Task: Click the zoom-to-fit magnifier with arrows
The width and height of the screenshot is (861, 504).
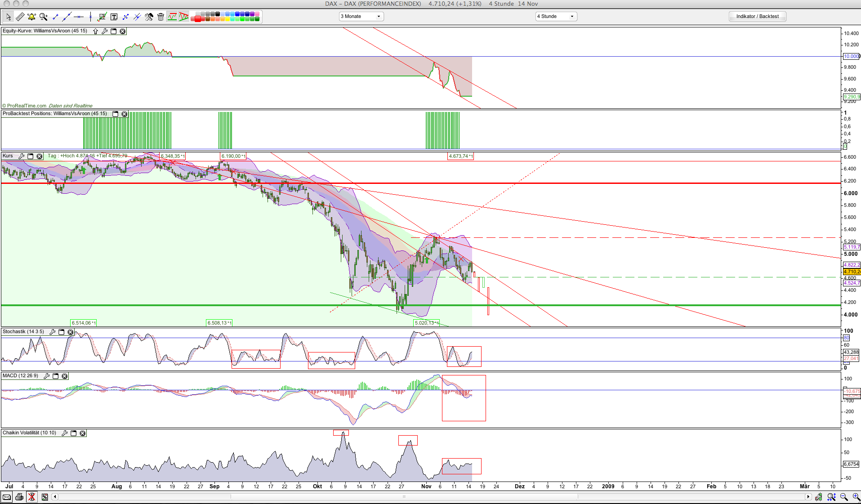Action: pyautogui.click(x=831, y=497)
